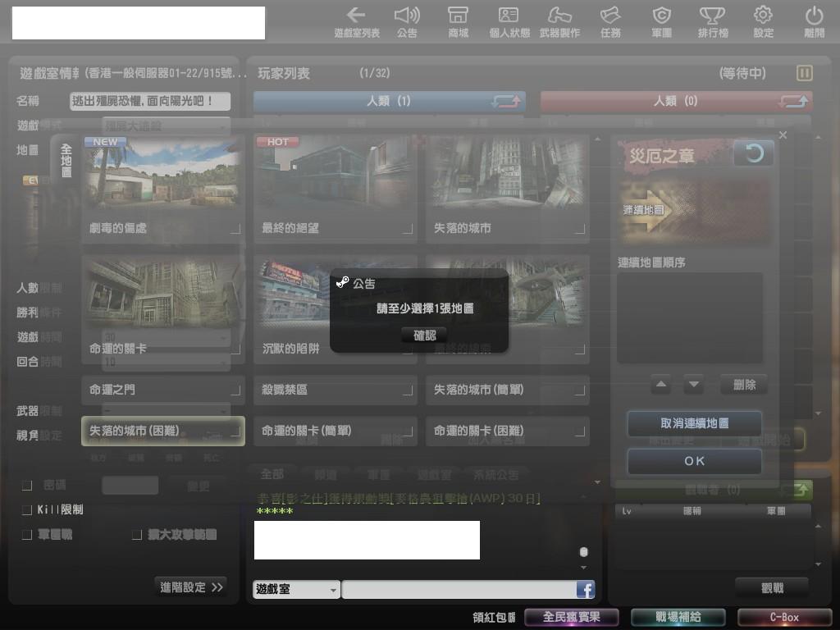This screenshot has height=630, width=840.
Task: Select the 失落的城市 (簡單) map entry
Action: [507, 390]
